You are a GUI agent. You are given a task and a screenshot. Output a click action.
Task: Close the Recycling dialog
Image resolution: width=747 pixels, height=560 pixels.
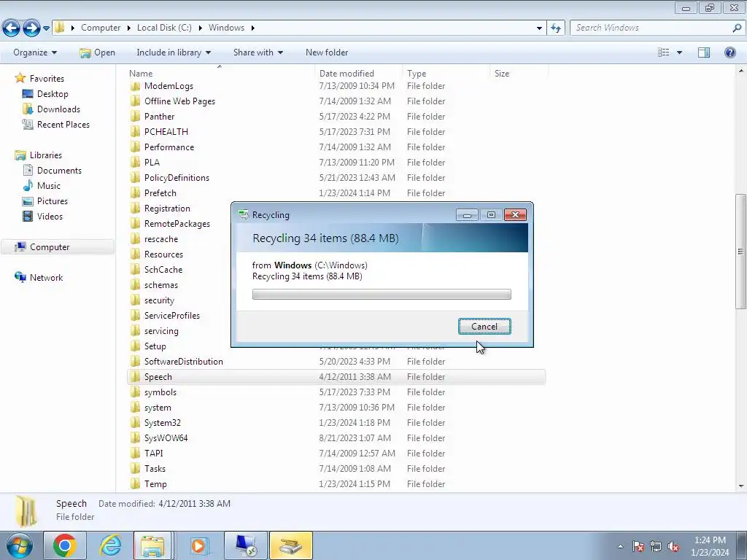coord(515,215)
